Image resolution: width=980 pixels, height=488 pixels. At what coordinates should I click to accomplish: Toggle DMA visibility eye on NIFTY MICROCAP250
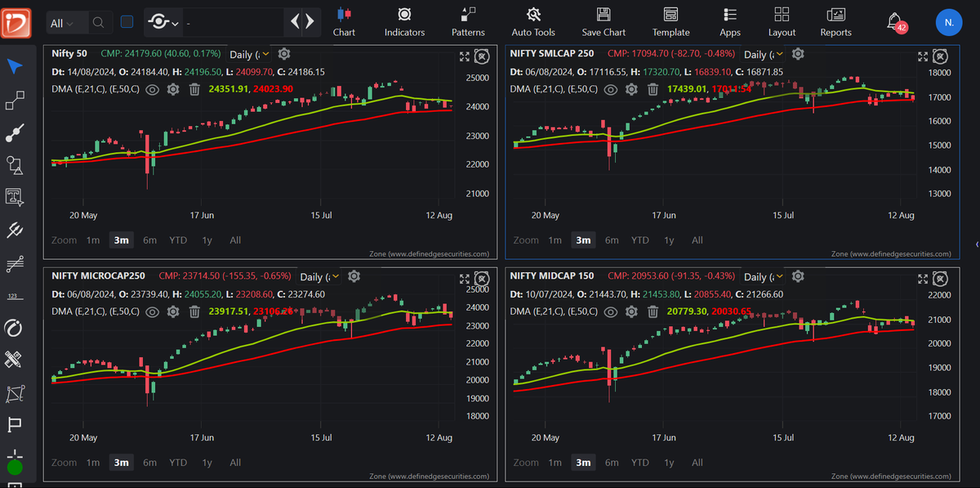point(152,311)
